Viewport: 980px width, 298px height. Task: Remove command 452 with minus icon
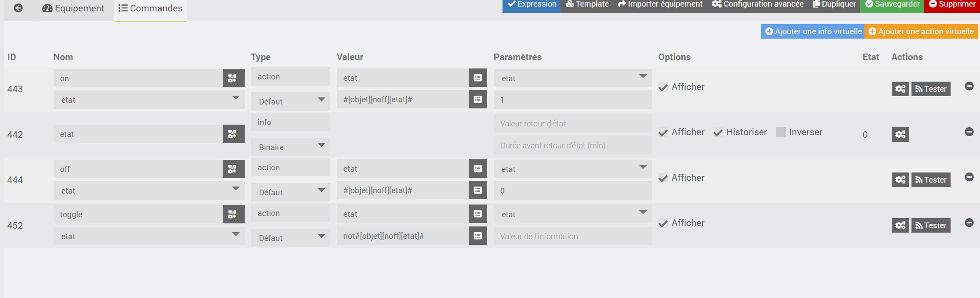(x=969, y=223)
